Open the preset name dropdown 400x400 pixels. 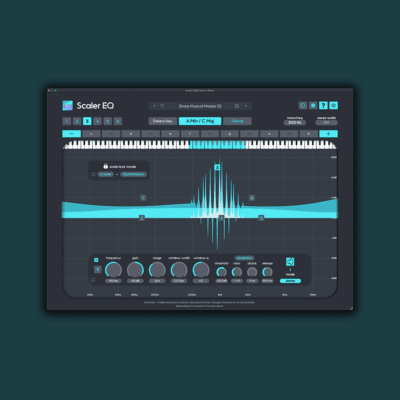(x=200, y=106)
